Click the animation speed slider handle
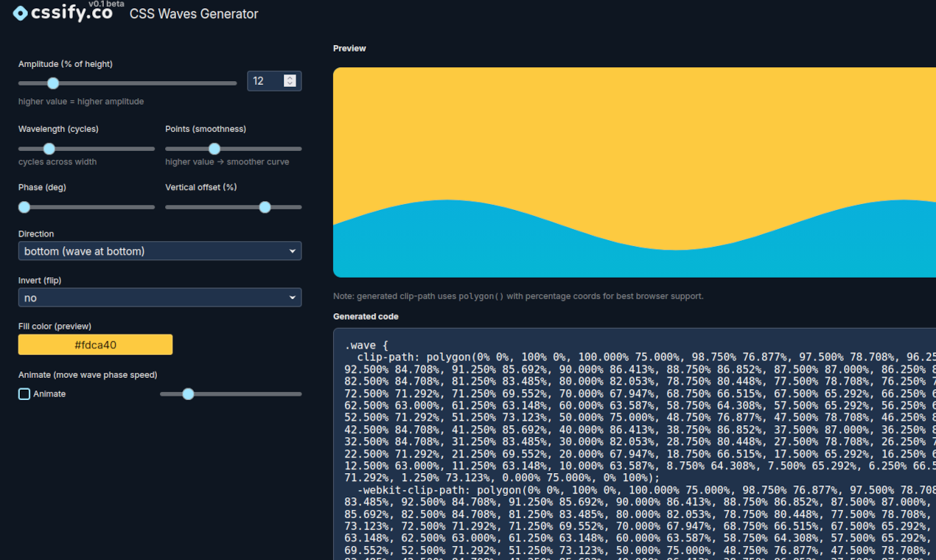The image size is (936, 560). 188,394
